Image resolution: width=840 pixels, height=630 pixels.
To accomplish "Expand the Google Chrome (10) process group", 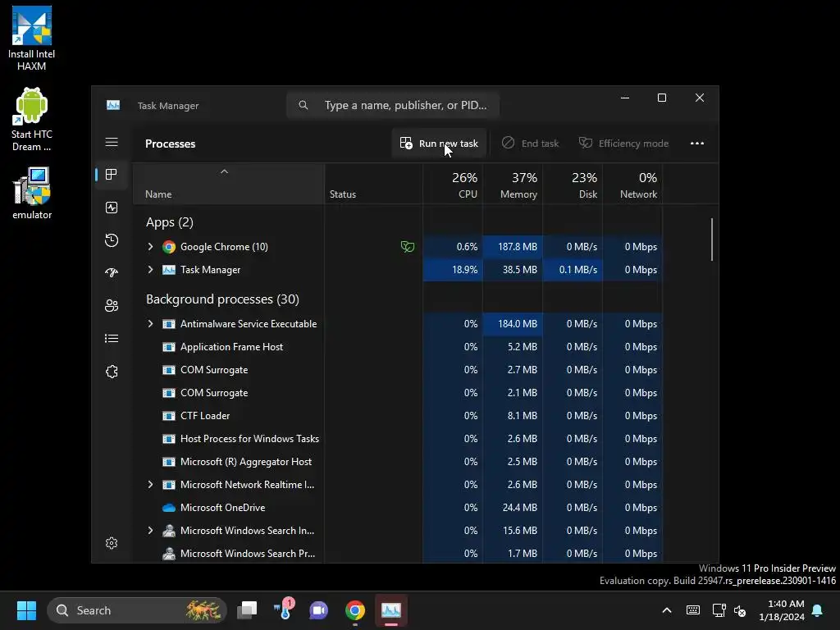I will (x=151, y=246).
